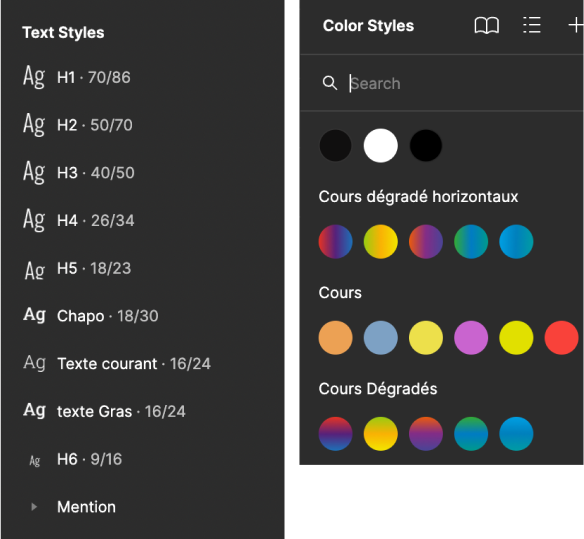Select the H6 · 9/16 Ag preview

pyautogui.click(x=35, y=460)
